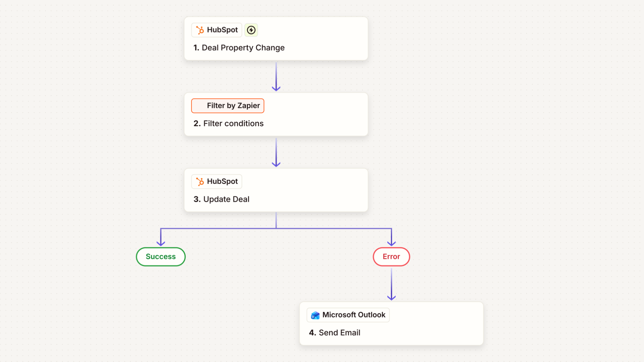Select the Send Email step card

pyautogui.click(x=391, y=323)
